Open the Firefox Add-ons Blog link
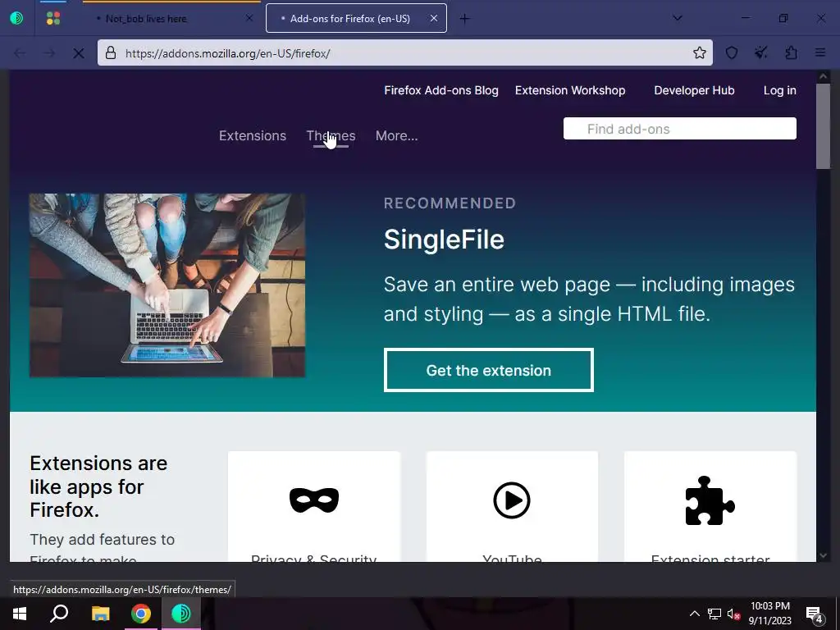840x630 pixels. (x=441, y=90)
